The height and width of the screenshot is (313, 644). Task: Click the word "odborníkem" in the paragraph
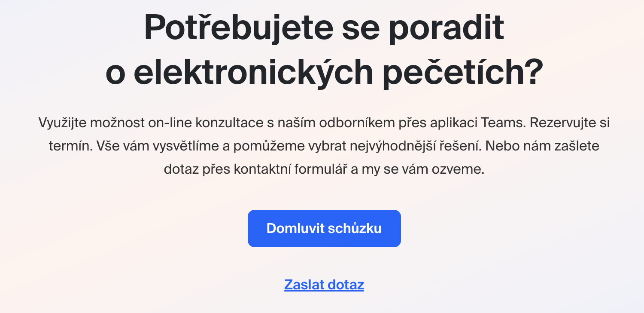coord(358,123)
